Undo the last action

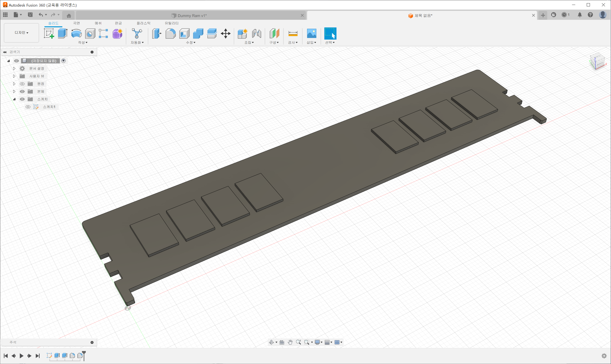point(41,15)
